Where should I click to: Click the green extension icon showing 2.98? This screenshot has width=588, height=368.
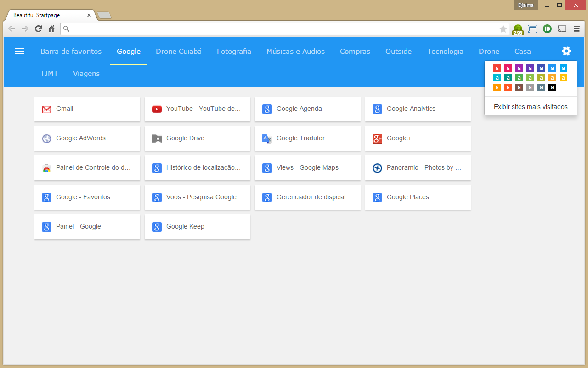tap(518, 29)
